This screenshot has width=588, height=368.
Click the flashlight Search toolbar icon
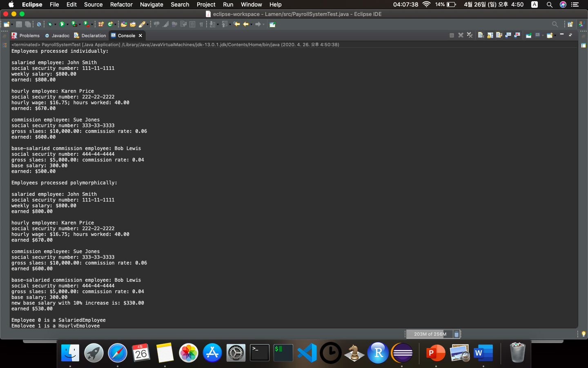(x=142, y=24)
